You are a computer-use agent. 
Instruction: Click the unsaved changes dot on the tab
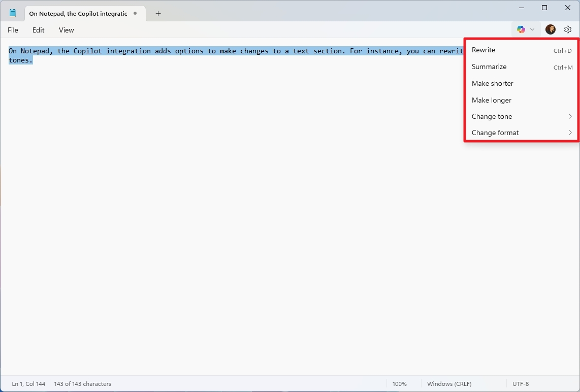(135, 14)
